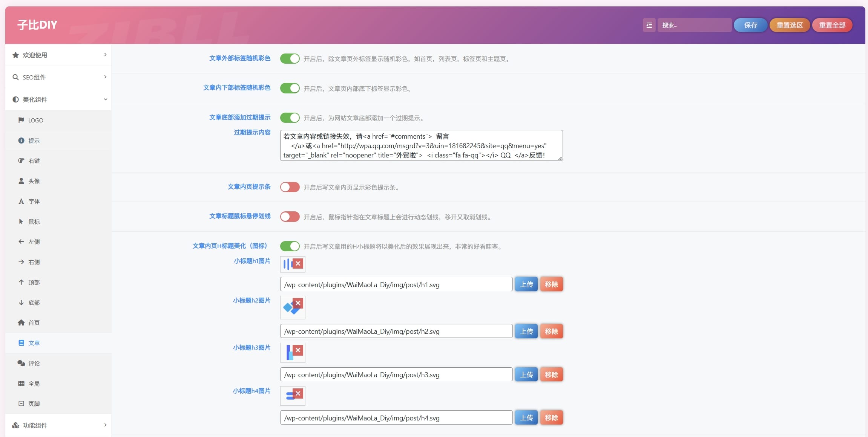
Task: Disable 文章外部标签随机彩色 toggle
Action: click(x=290, y=59)
